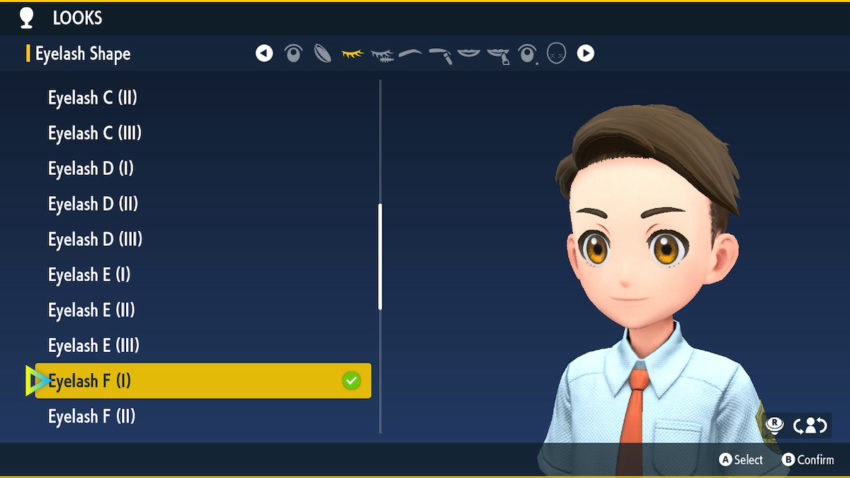
Task: Click the B Confirm button prompt
Action: (808, 460)
